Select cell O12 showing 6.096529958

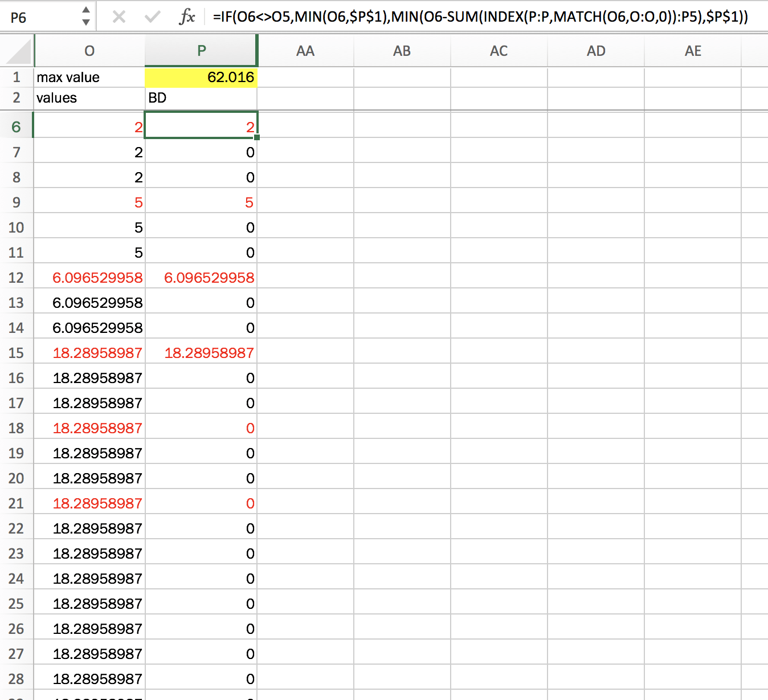tap(89, 278)
